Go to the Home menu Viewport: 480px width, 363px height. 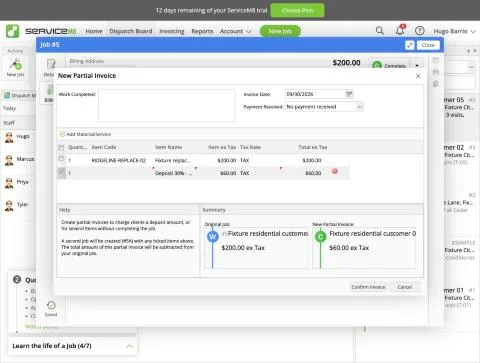94,31
